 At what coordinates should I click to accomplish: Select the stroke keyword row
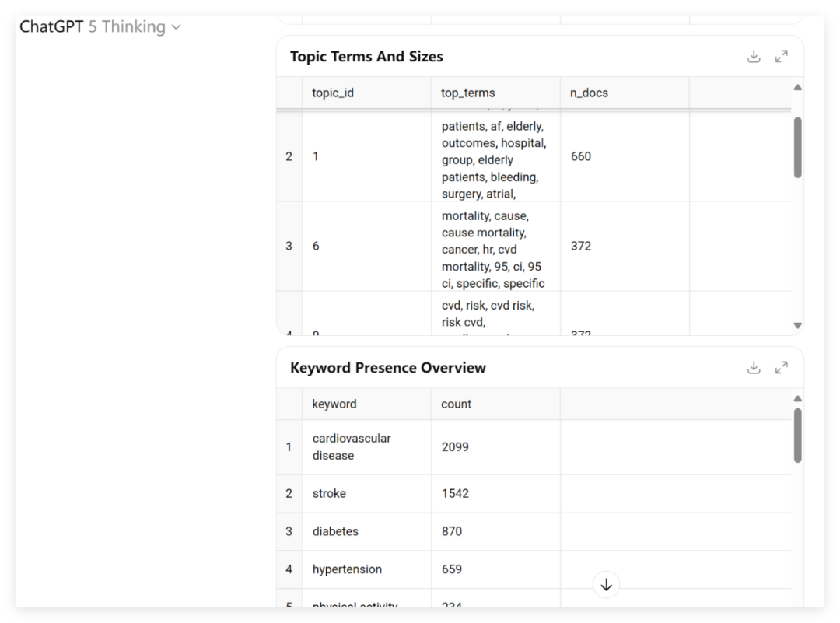(534, 493)
